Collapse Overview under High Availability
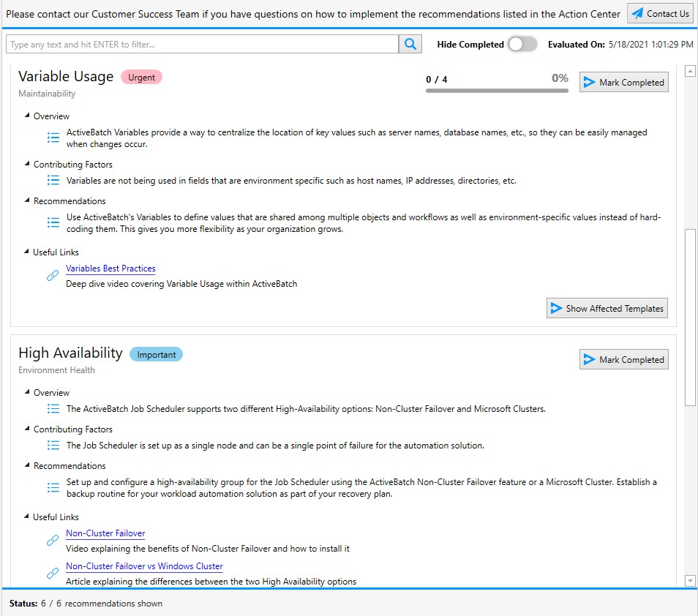This screenshot has height=616, width=698. (27, 392)
